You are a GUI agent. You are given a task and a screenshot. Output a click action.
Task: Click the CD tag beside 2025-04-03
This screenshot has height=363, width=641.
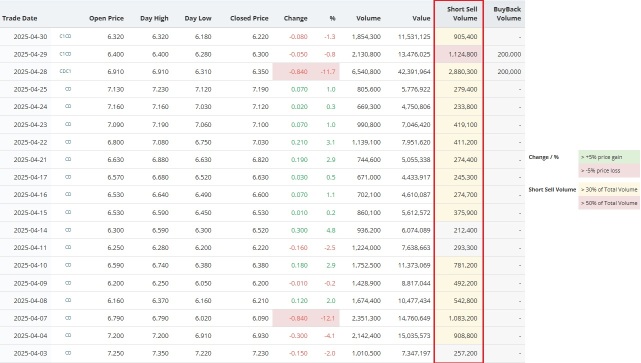pos(68,353)
